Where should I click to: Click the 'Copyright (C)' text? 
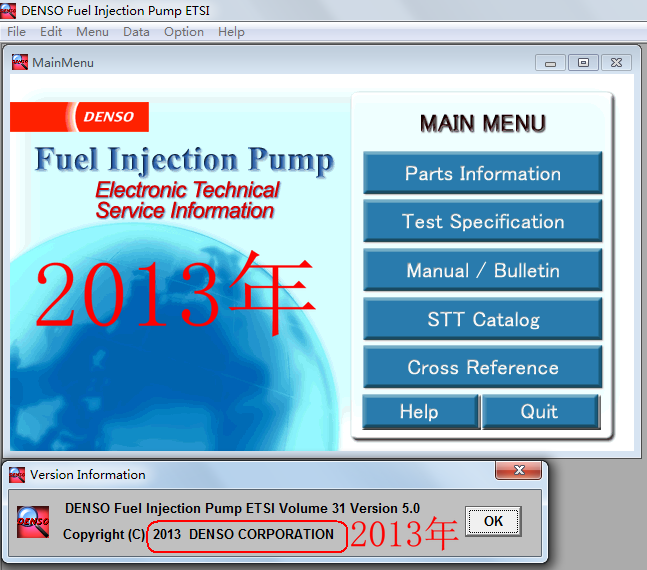tap(104, 534)
